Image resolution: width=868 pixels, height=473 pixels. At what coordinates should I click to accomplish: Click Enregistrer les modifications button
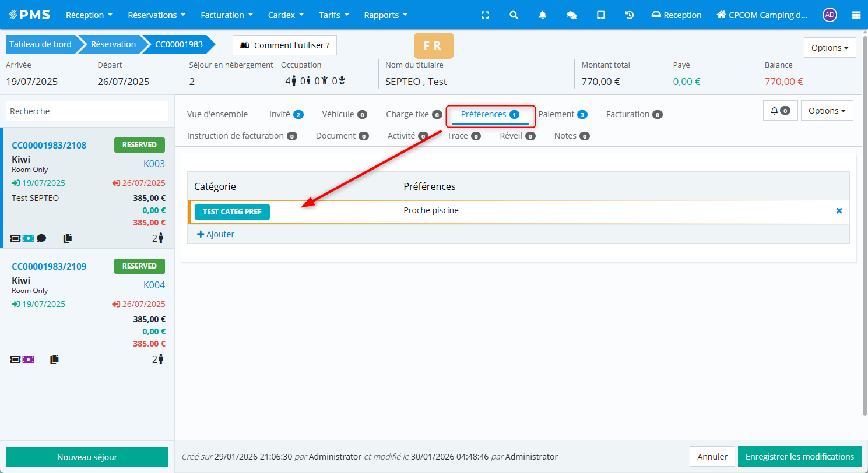point(799,457)
